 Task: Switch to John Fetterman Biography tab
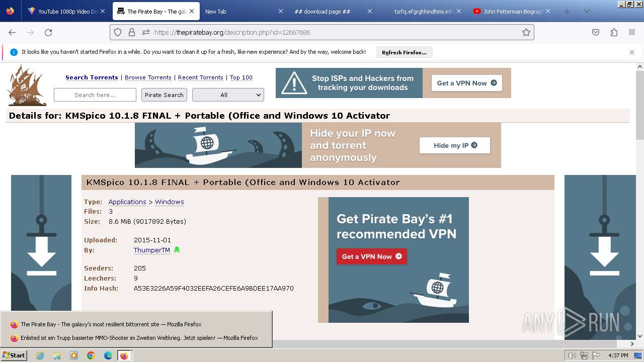511,11
